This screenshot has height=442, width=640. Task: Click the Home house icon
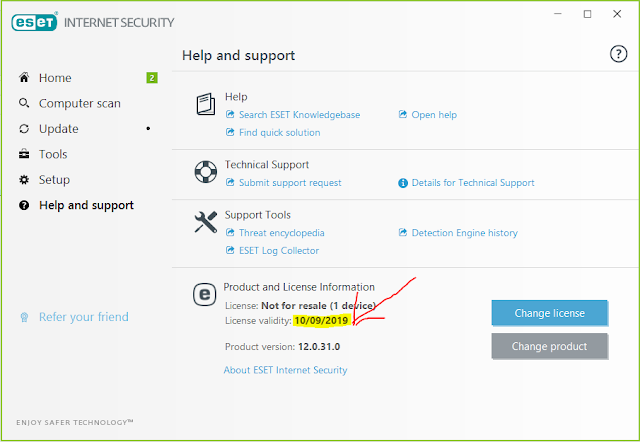(x=24, y=78)
